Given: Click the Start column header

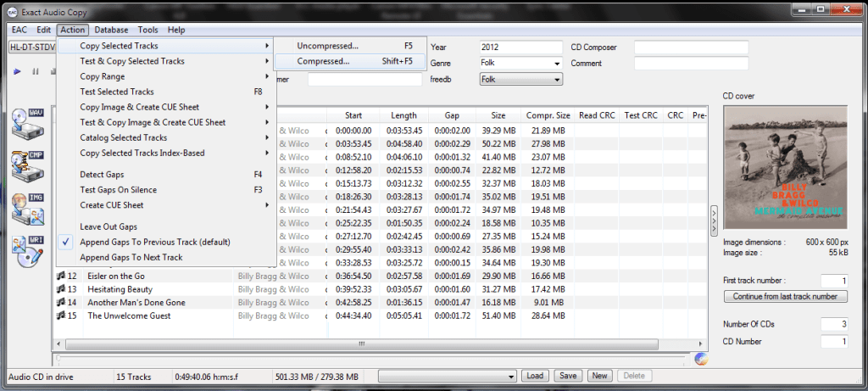Looking at the screenshot, I should point(353,115).
